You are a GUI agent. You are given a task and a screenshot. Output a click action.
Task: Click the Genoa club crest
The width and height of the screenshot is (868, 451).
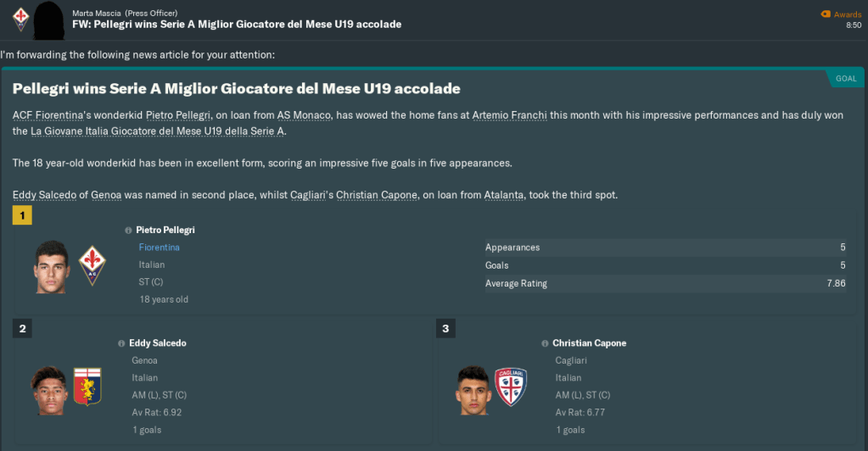click(87, 386)
